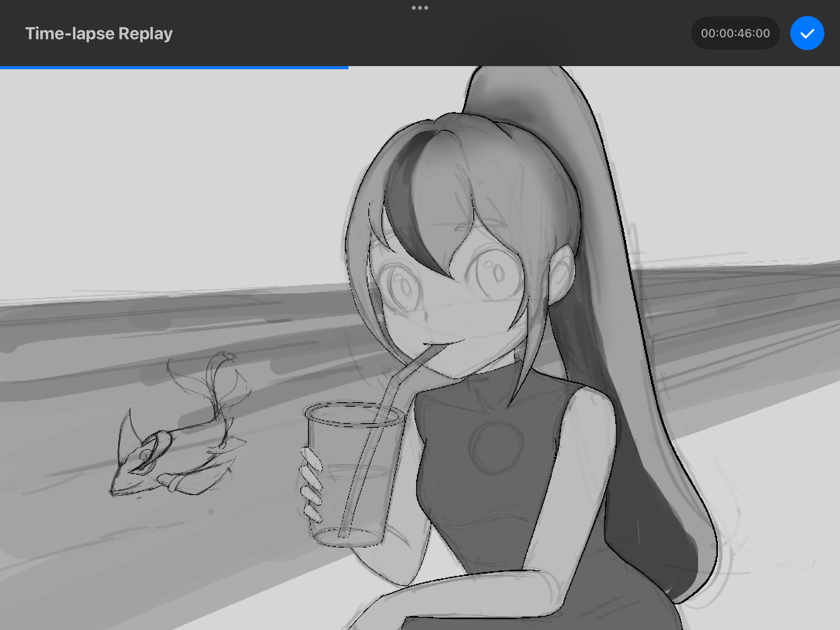Click the 00:00:46:00 timestamp display

click(735, 33)
